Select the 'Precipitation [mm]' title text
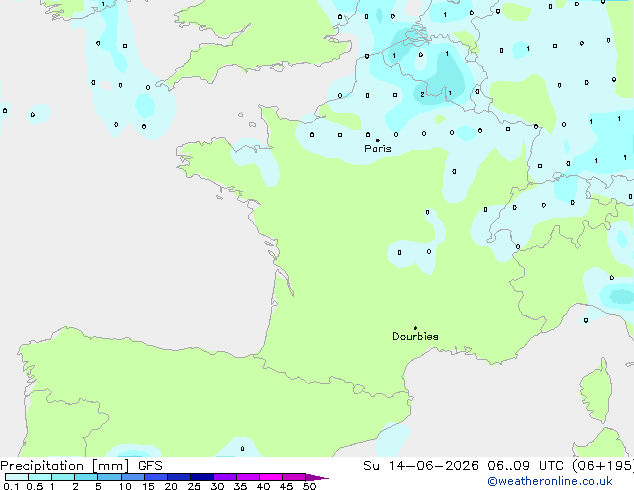The height and width of the screenshot is (490, 634). [x=65, y=466]
